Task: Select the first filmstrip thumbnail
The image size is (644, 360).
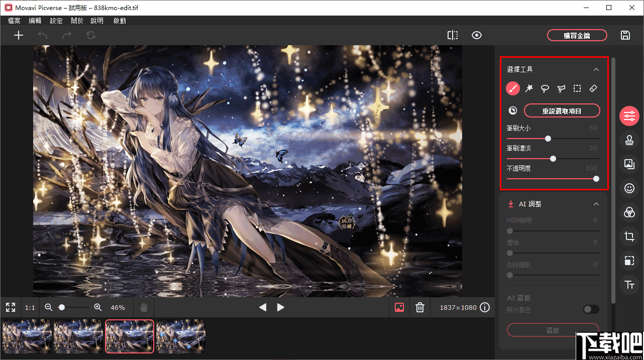Action: 27,336
